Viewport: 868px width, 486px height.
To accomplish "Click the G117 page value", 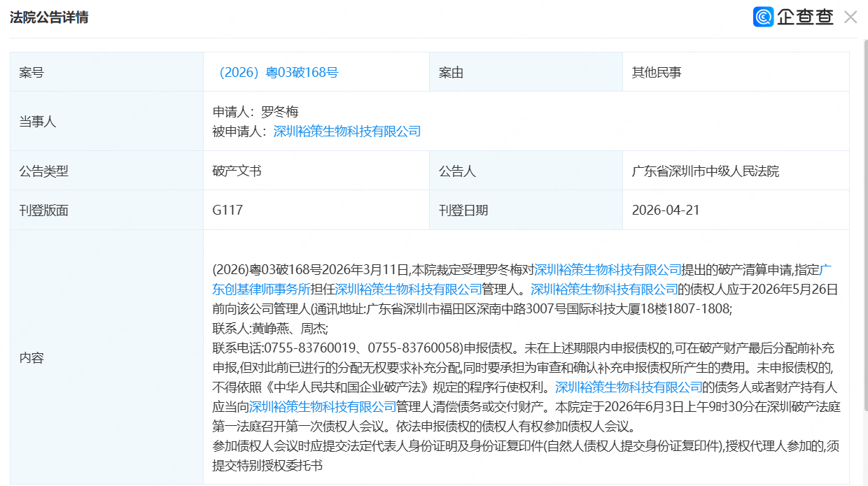I will tap(227, 210).
